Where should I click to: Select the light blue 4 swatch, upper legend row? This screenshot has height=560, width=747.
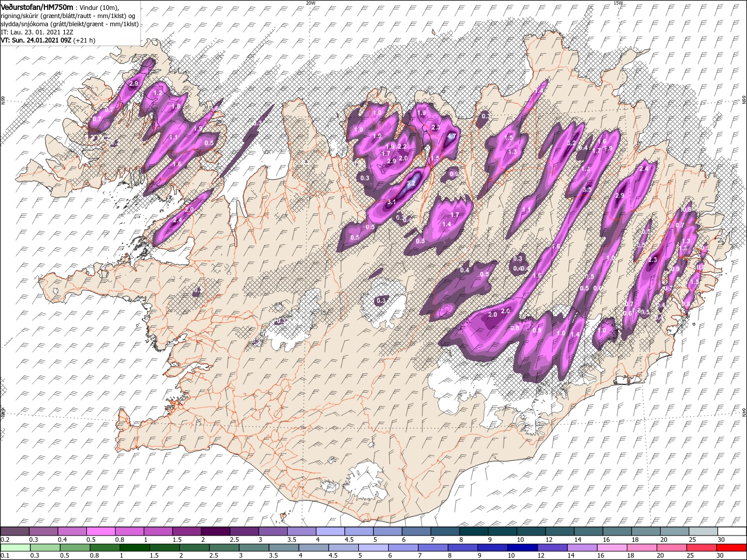point(330,531)
